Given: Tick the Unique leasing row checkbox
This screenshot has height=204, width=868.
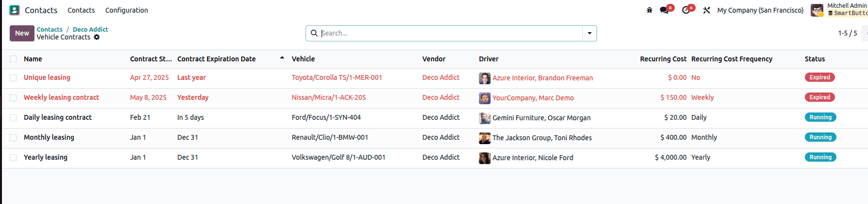Looking at the screenshot, I should point(13,78).
